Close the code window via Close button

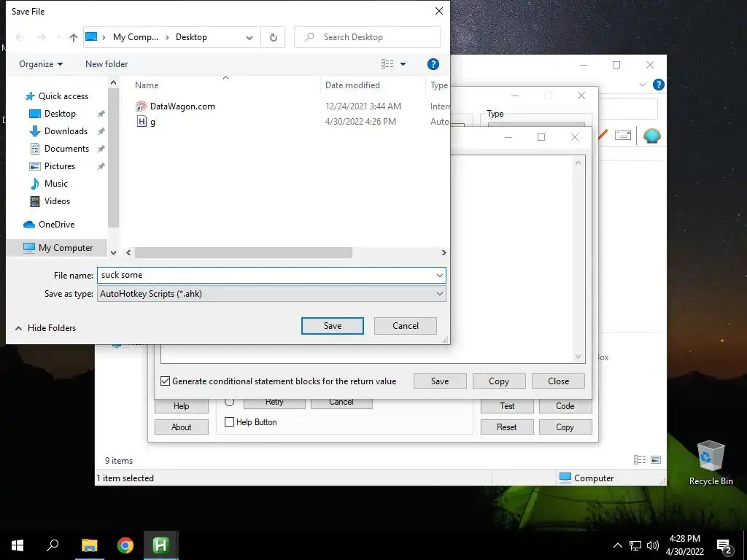click(x=558, y=381)
